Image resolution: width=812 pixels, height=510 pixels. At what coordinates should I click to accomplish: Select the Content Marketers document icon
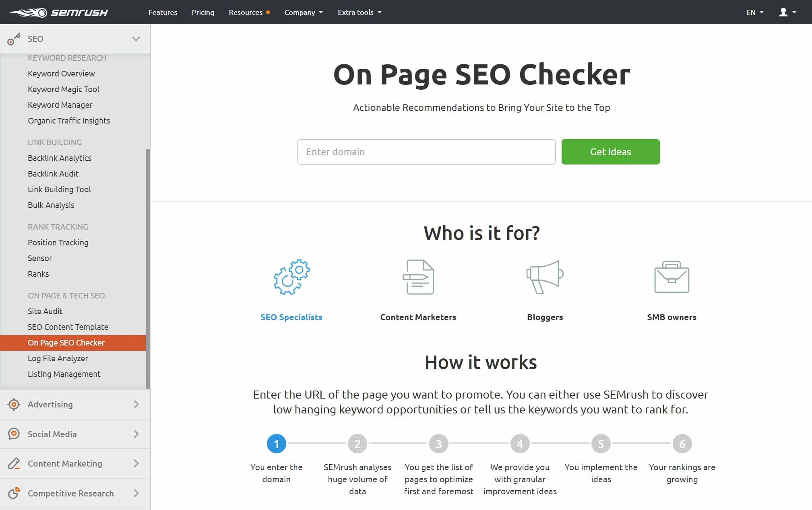[x=418, y=277]
